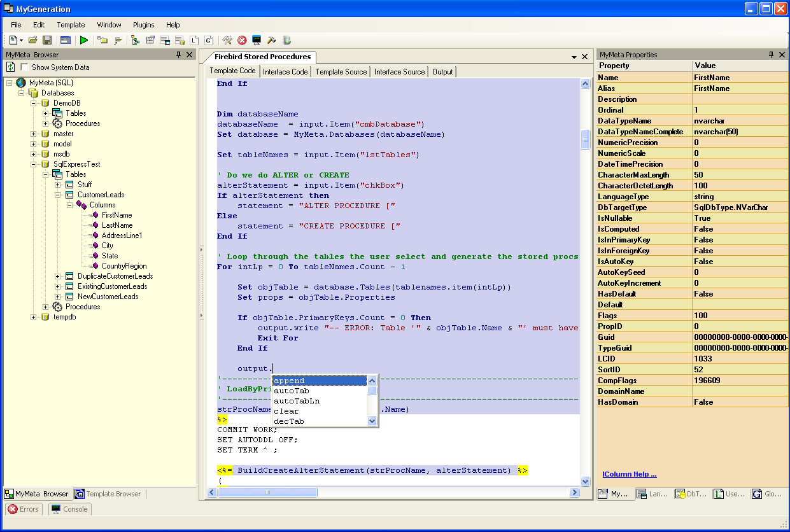Screen dimensions: 790x532
Task: Click the green Execute template play icon
Action: [84, 40]
